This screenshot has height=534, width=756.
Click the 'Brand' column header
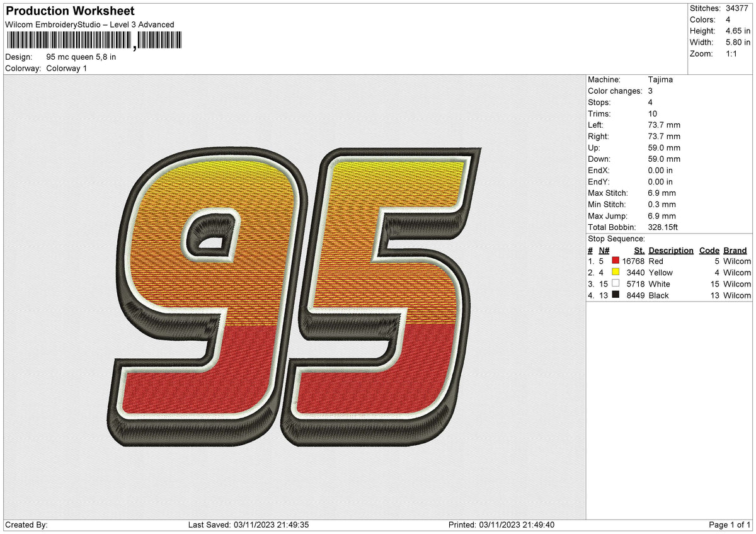[735, 250]
